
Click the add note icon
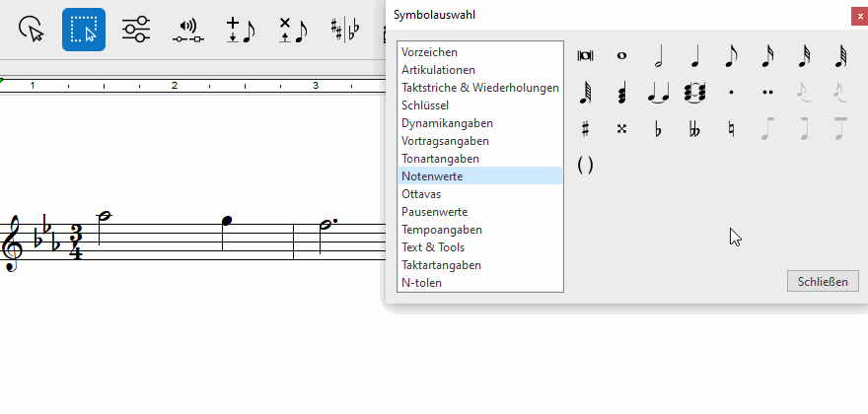pos(239,29)
